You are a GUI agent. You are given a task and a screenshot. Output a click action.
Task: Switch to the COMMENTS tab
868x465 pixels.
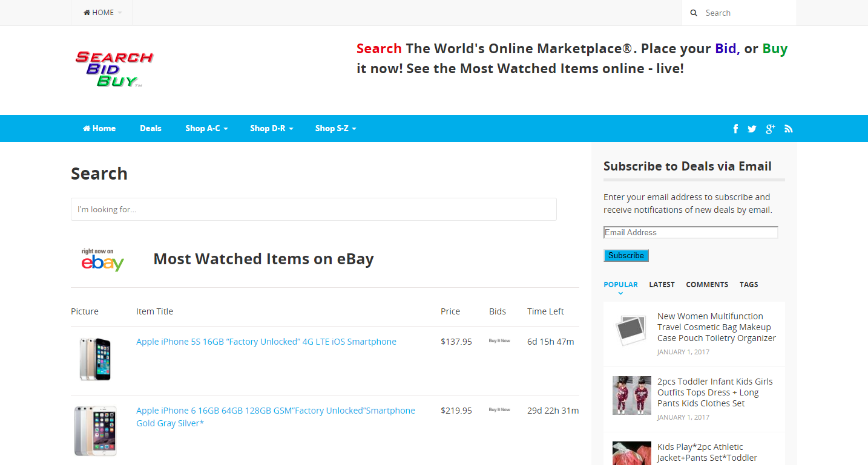pos(707,285)
